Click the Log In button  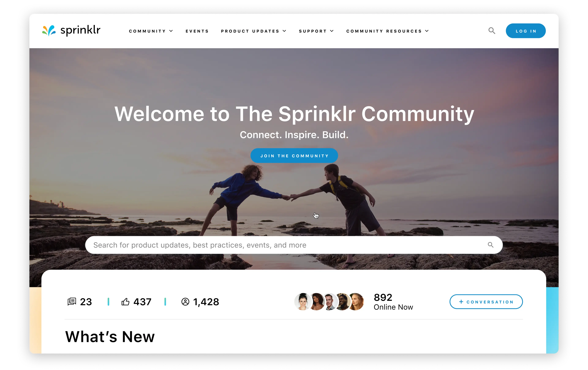pos(525,31)
